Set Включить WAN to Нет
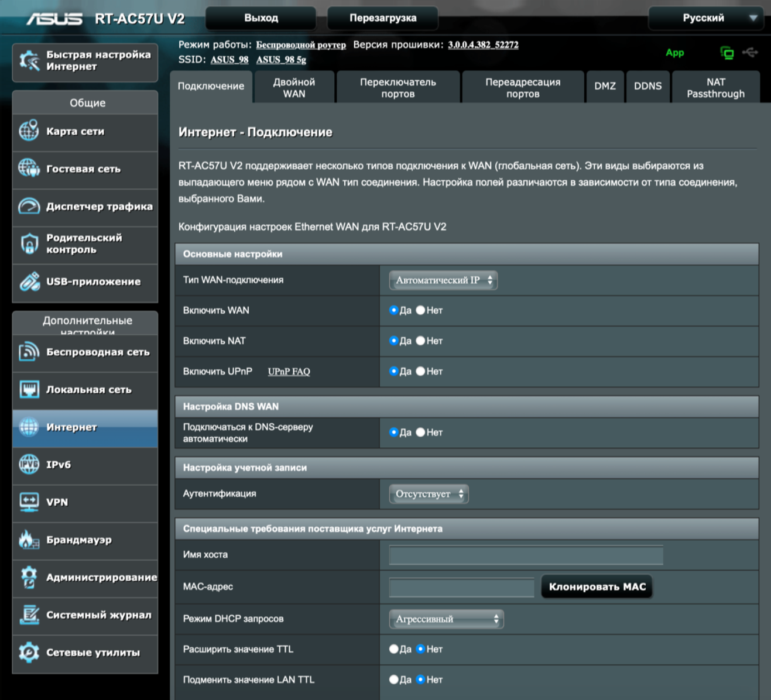Viewport: 771px width, 700px height. pos(420,310)
